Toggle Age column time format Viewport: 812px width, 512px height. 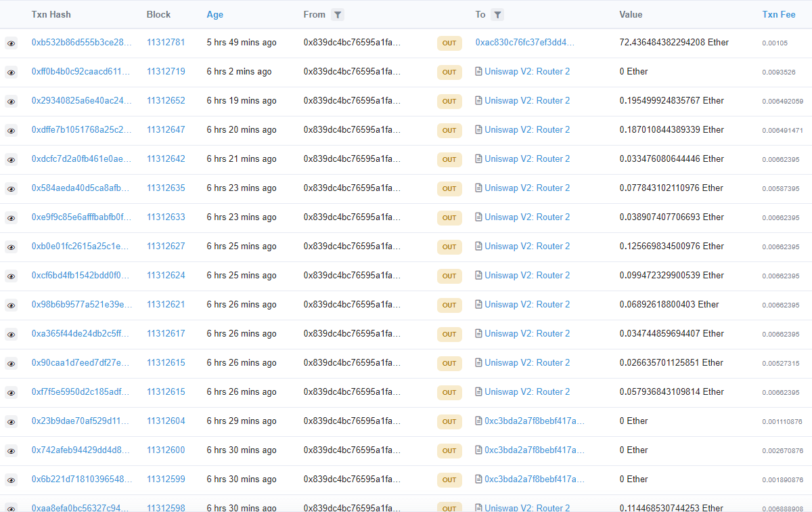pyautogui.click(x=215, y=14)
